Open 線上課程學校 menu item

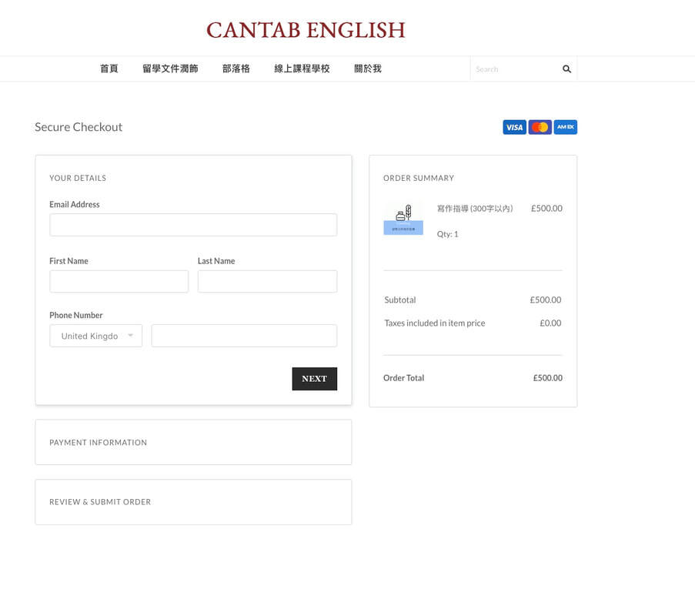pos(302,69)
